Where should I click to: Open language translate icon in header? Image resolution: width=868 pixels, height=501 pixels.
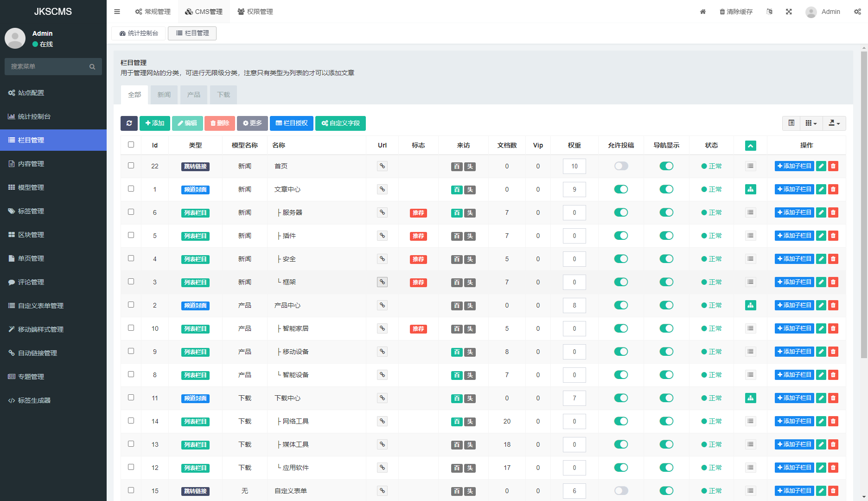769,12
